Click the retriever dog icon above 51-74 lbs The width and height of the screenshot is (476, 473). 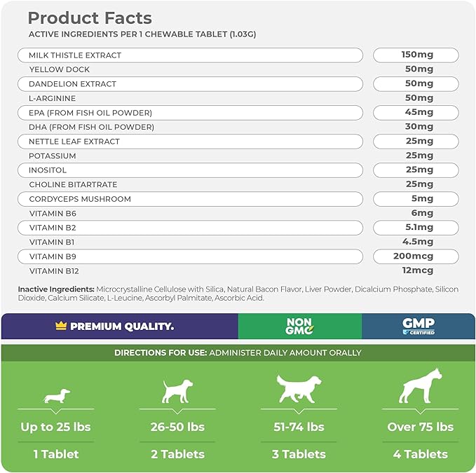(299, 389)
